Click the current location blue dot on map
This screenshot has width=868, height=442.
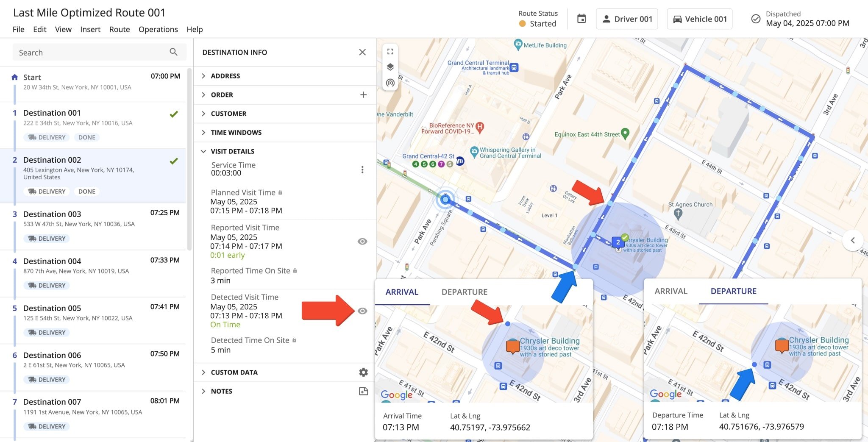pos(445,199)
